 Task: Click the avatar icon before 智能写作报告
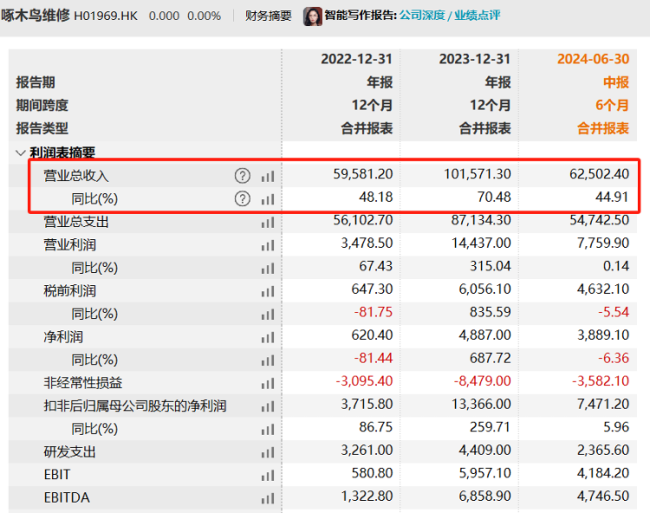312,16
